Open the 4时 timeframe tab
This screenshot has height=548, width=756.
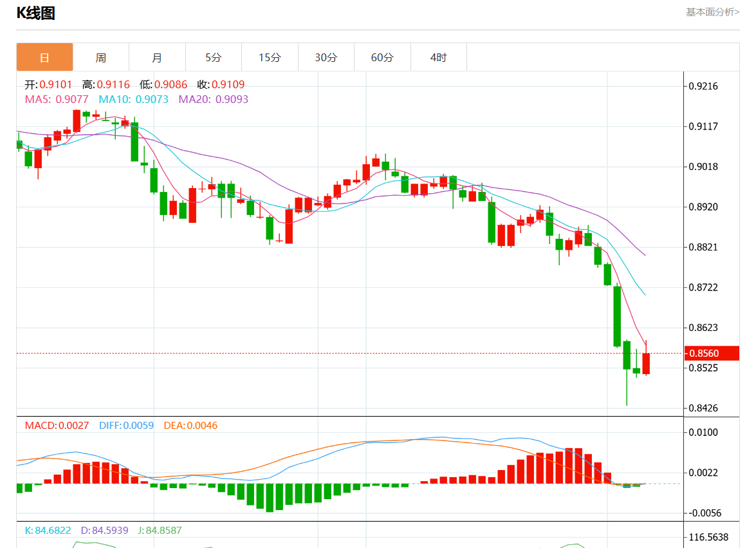click(439, 57)
